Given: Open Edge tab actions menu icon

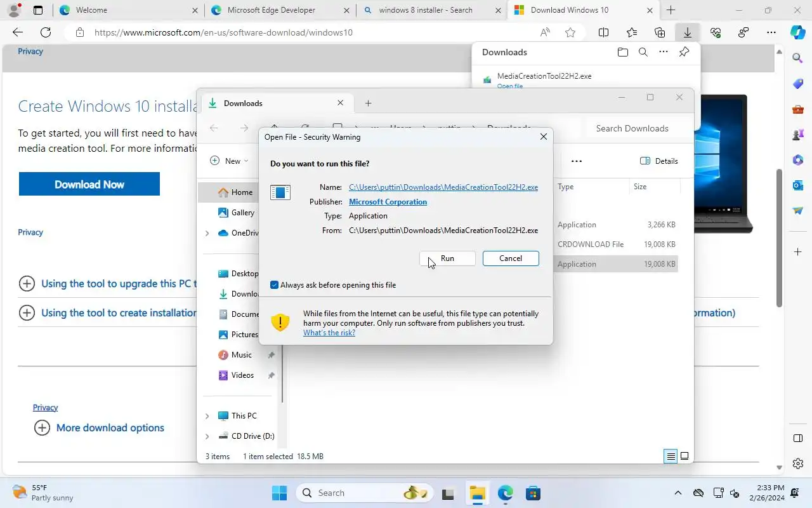Looking at the screenshot, I should (38, 10).
